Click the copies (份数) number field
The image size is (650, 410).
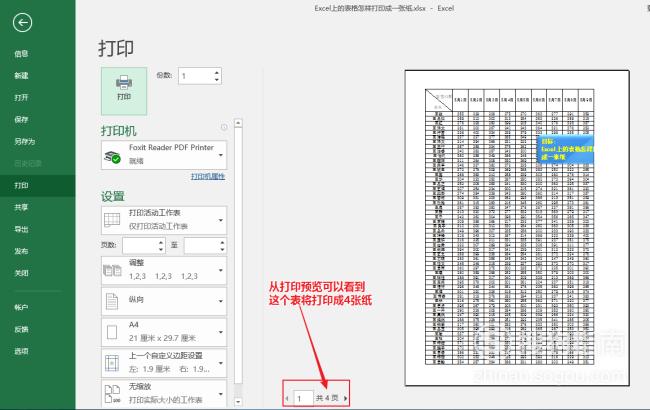(x=196, y=76)
